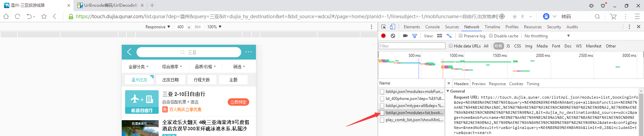Select the 出发日期 departure date filter
The width and height of the screenshot is (644, 136).
tap(170, 80)
